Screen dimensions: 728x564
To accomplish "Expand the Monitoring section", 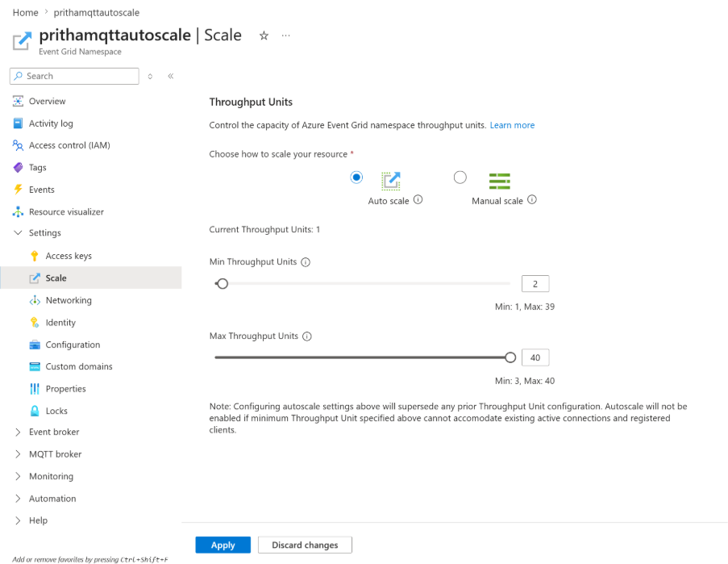I will tap(18, 477).
